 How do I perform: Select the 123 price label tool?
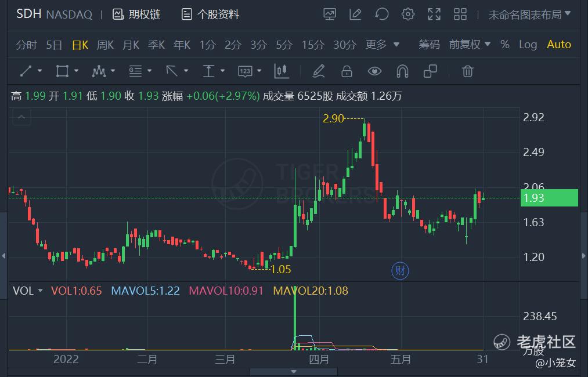[245, 71]
